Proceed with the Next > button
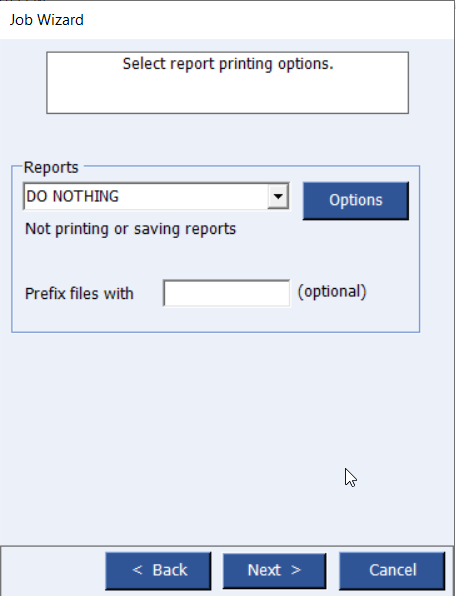456x596 pixels. tap(274, 571)
